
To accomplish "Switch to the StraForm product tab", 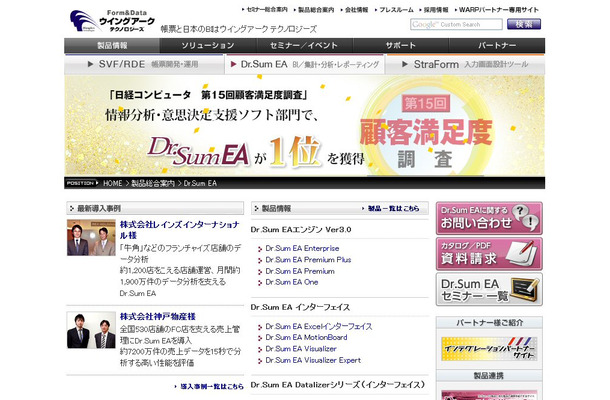I will pos(465,64).
